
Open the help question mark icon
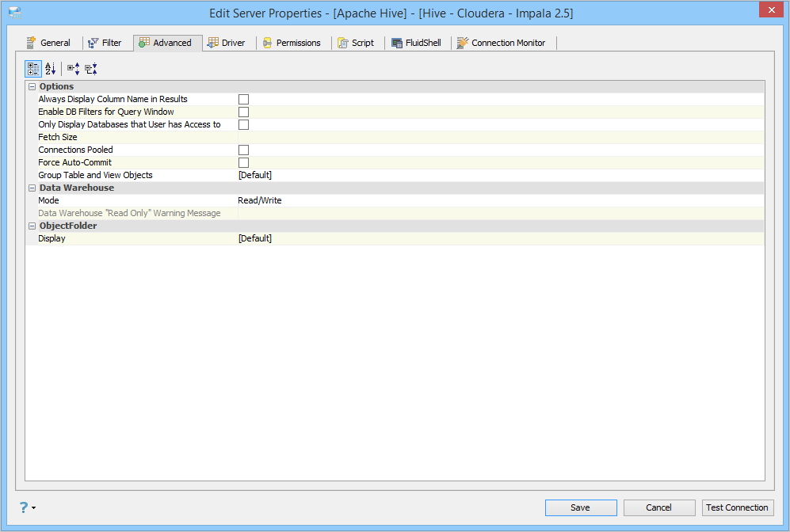(x=24, y=507)
